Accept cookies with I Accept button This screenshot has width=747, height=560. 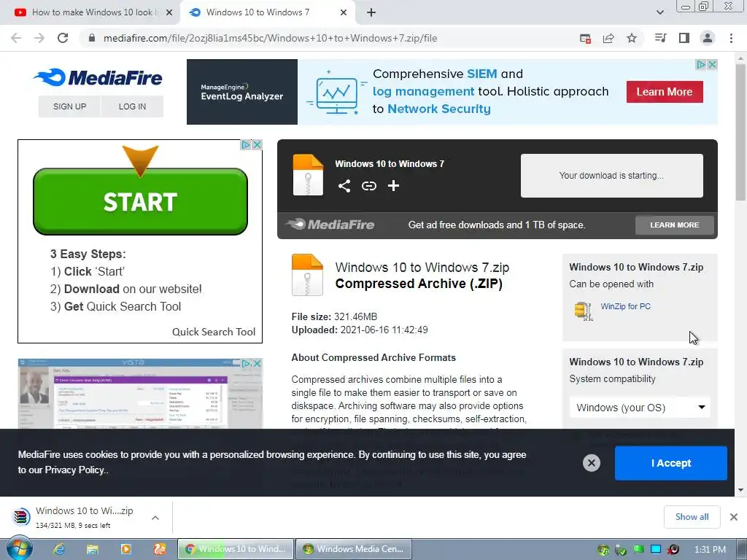(x=671, y=463)
